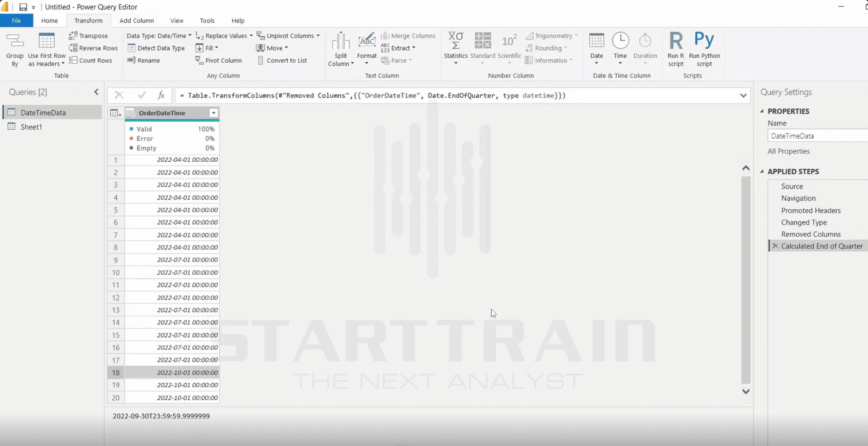The width and height of the screenshot is (868, 446).
Task: Collapse the APPLIED STEPS section
Action: (x=762, y=171)
